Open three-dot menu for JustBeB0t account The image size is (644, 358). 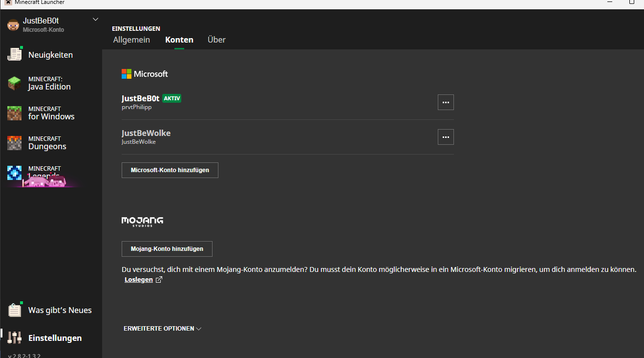pyautogui.click(x=446, y=102)
